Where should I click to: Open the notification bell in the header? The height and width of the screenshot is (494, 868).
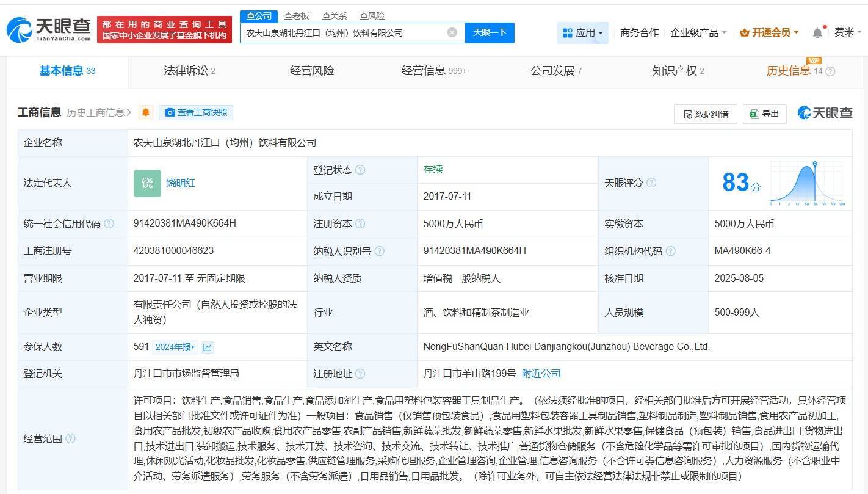(818, 32)
